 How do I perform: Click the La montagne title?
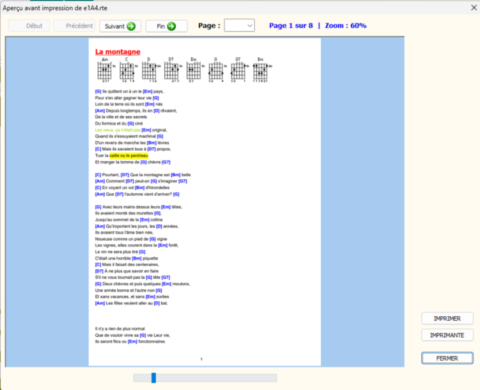pos(118,52)
